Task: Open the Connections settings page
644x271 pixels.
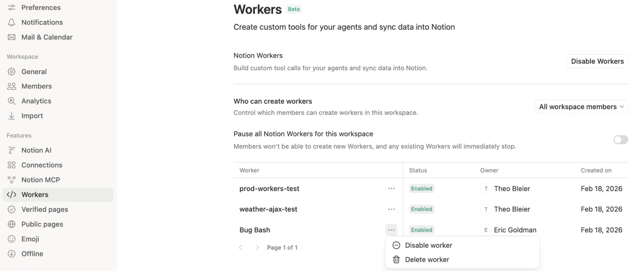Action: pyautogui.click(x=58, y=165)
